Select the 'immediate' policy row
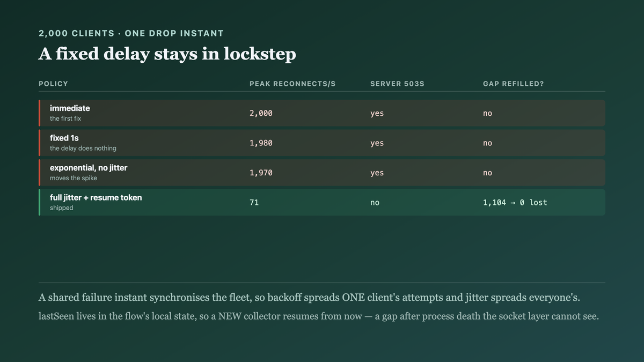644x362 pixels. [322, 113]
